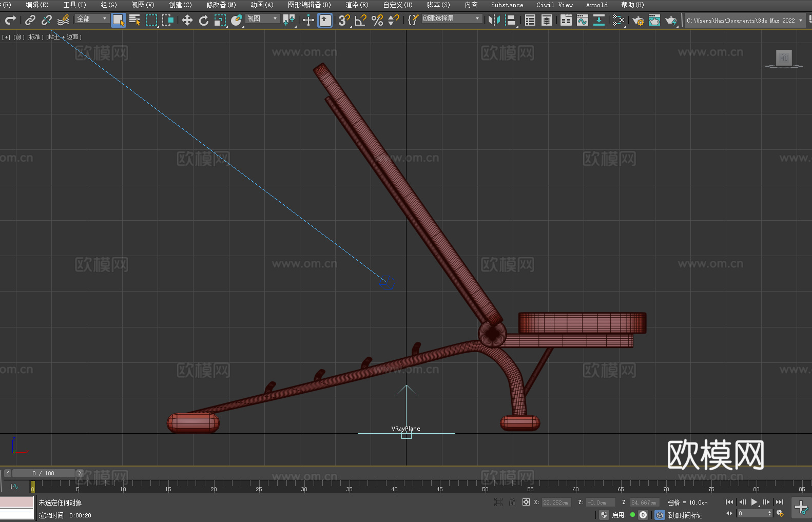
Task: Go to Start of animation
Action: 729,502
